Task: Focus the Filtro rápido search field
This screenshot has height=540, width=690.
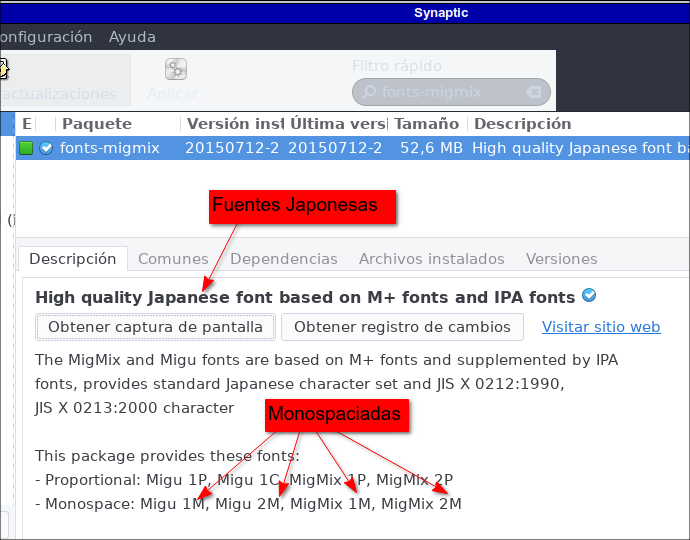Action: [451, 92]
